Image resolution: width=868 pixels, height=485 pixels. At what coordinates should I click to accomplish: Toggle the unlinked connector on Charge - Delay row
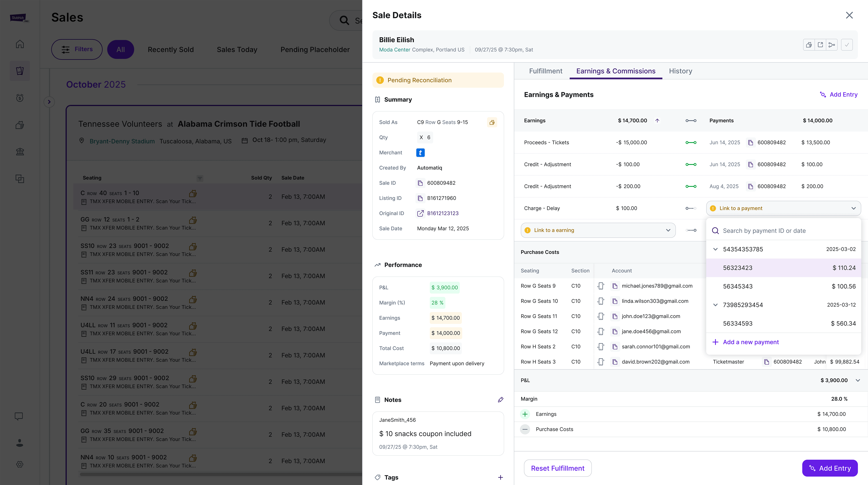point(691,208)
